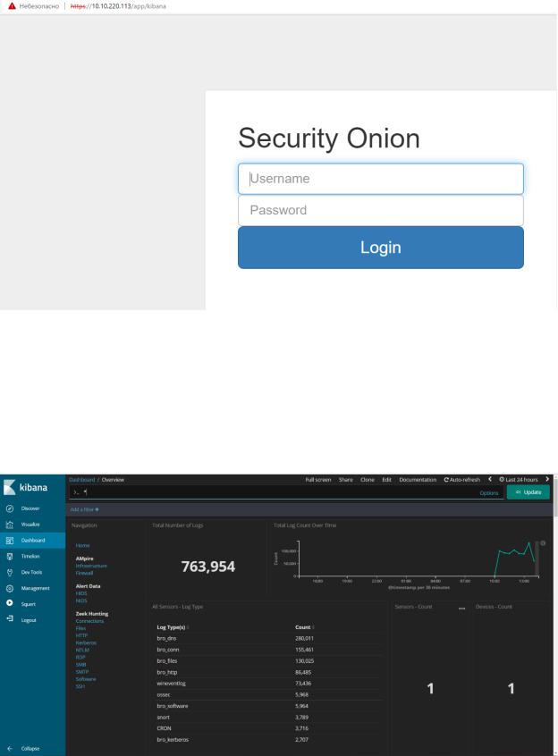Open Discover via its compass icon
Image resolution: width=558 pixels, height=756 pixels.
[9, 508]
